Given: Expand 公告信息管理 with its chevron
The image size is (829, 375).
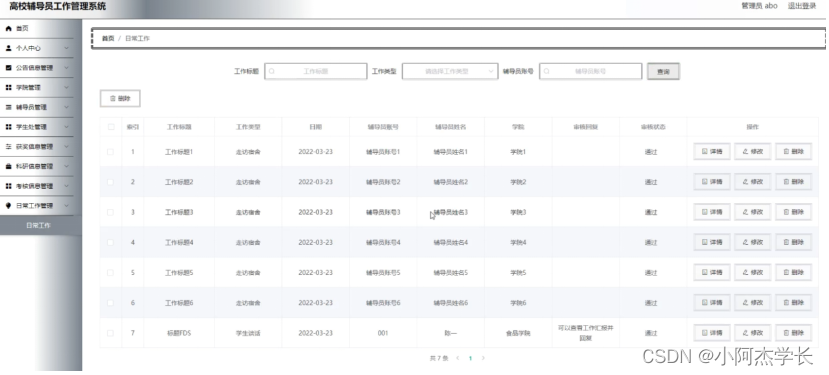Looking at the screenshot, I should point(67,68).
